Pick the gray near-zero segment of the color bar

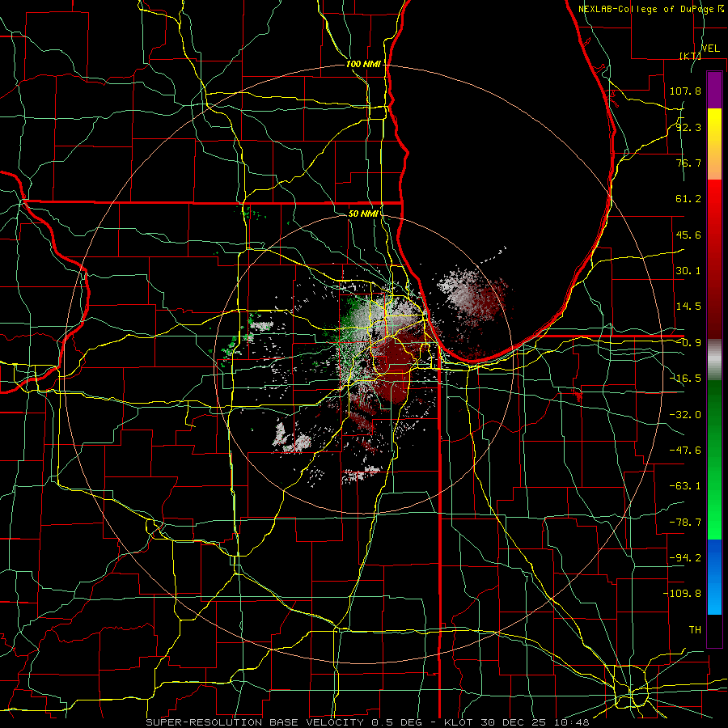(x=714, y=360)
